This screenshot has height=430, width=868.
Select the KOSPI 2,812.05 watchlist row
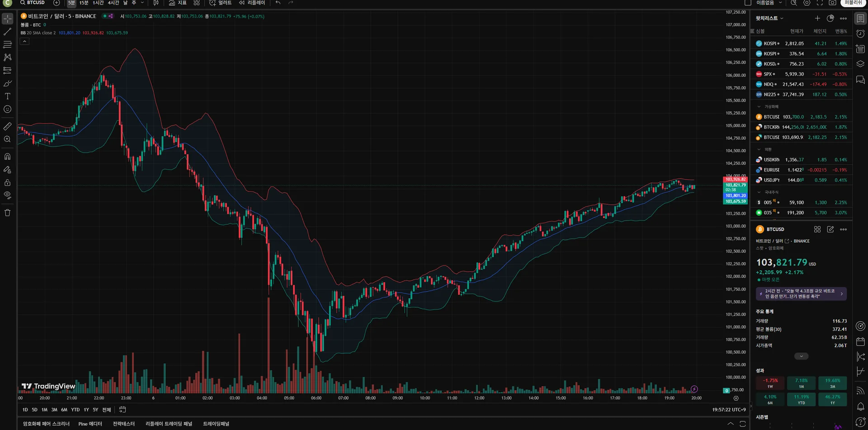(802, 43)
